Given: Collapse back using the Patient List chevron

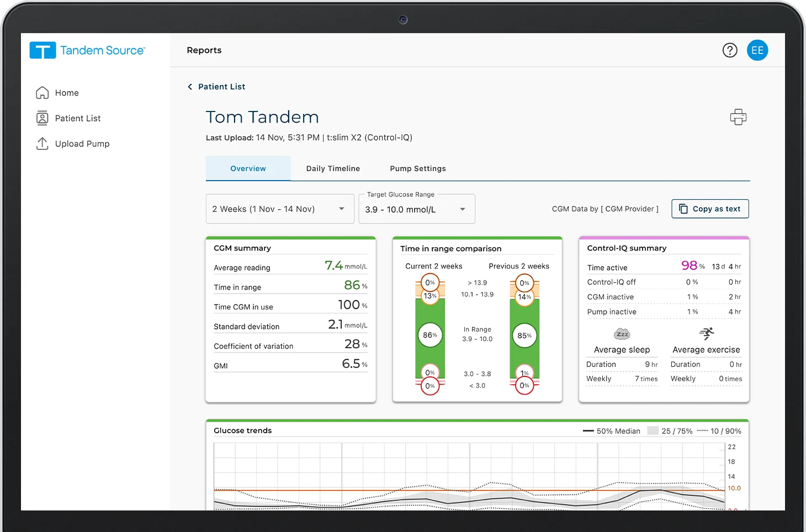Looking at the screenshot, I should click(x=189, y=87).
